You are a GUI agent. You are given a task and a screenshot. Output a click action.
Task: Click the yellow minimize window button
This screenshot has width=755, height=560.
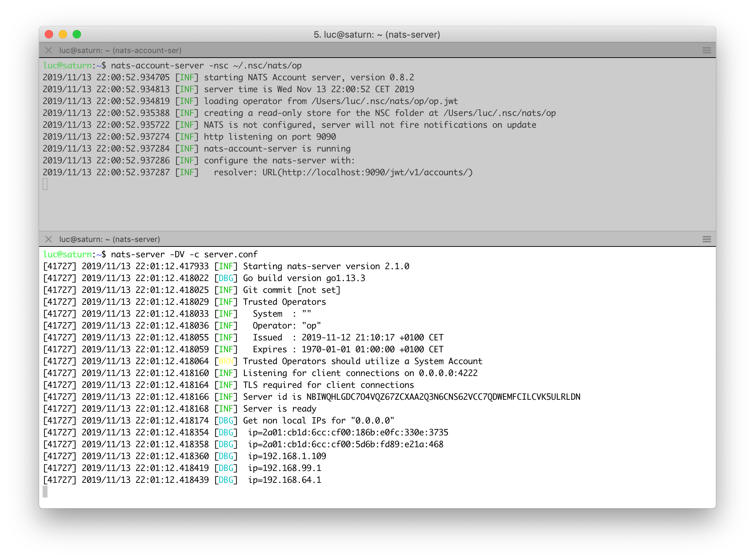click(63, 35)
